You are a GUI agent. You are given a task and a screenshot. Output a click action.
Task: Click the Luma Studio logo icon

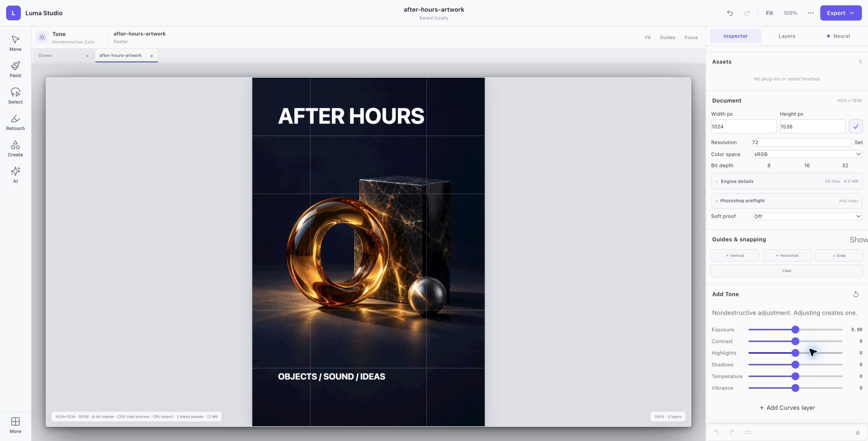pyautogui.click(x=13, y=13)
